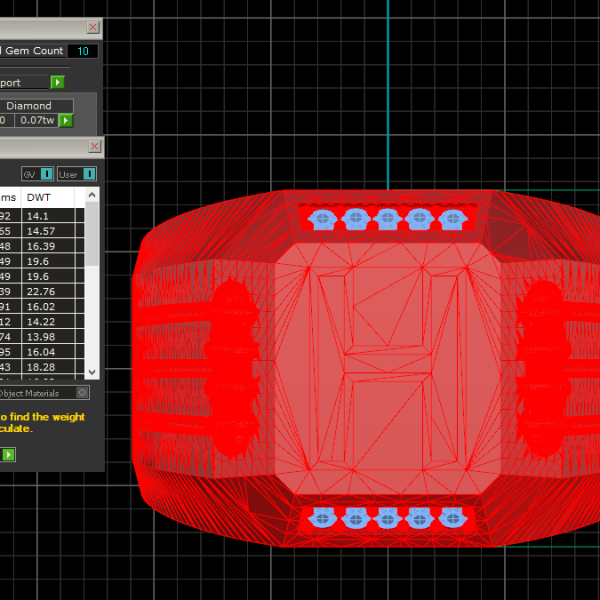Click the Gem Count value field showing 10
Screen dimensions: 600x600
[83, 51]
